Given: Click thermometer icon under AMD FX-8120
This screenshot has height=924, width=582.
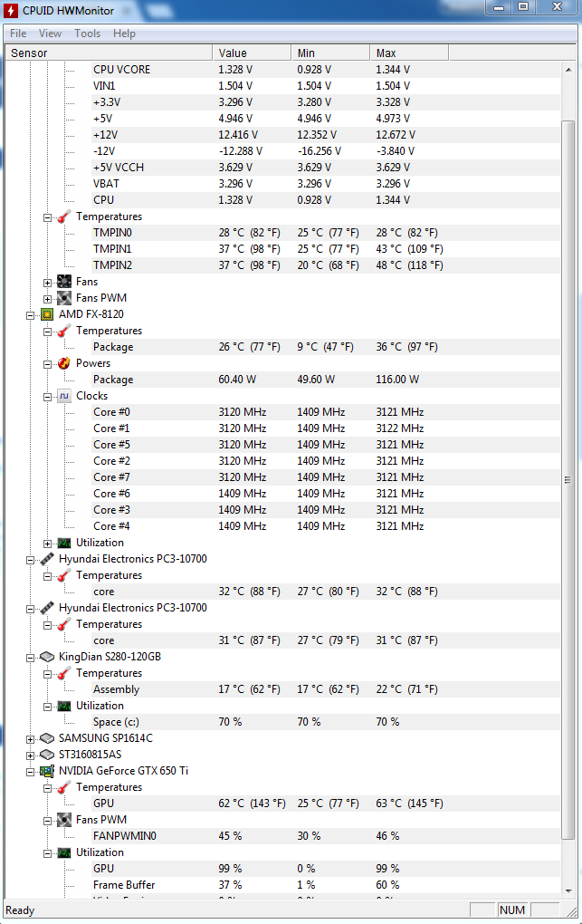Looking at the screenshot, I should point(64,332).
